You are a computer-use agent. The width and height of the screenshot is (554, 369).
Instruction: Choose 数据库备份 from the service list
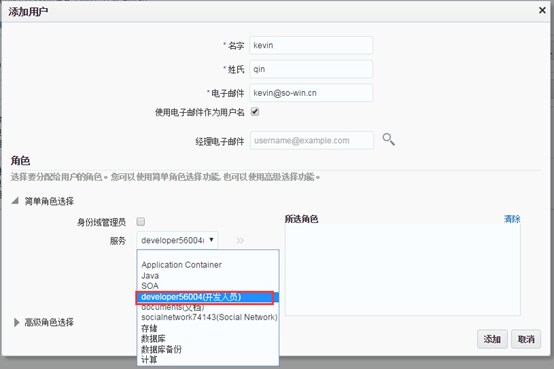point(208,349)
